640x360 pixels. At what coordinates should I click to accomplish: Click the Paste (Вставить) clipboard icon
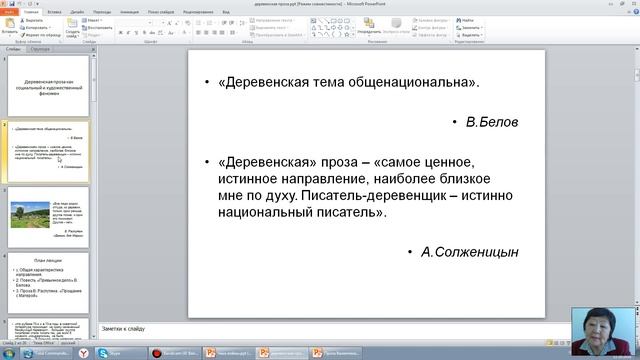(x=9, y=23)
